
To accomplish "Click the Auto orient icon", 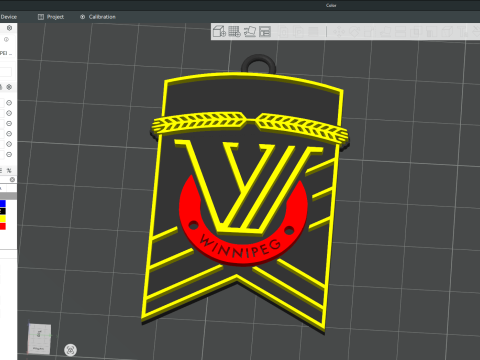I will pos(250,32).
